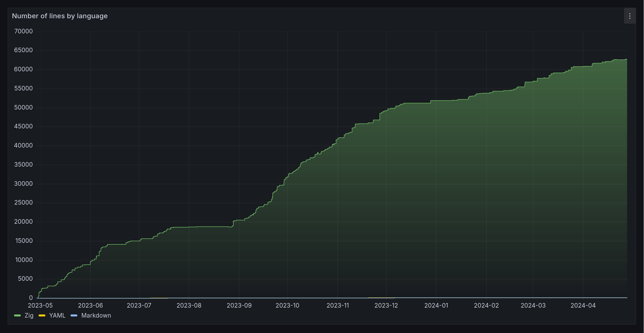Click the green Zig legend color swatch
This screenshot has width=644, height=333.
pyautogui.click(x=17, y=316)
